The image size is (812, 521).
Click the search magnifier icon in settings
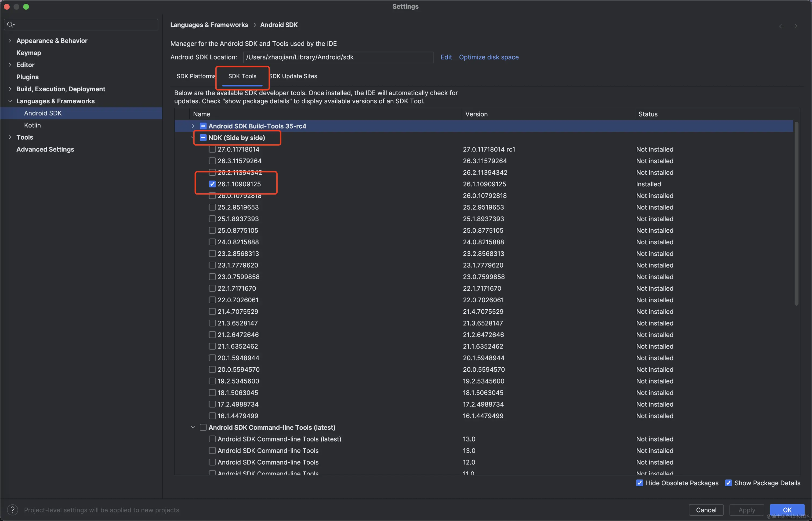coord(10,24)
